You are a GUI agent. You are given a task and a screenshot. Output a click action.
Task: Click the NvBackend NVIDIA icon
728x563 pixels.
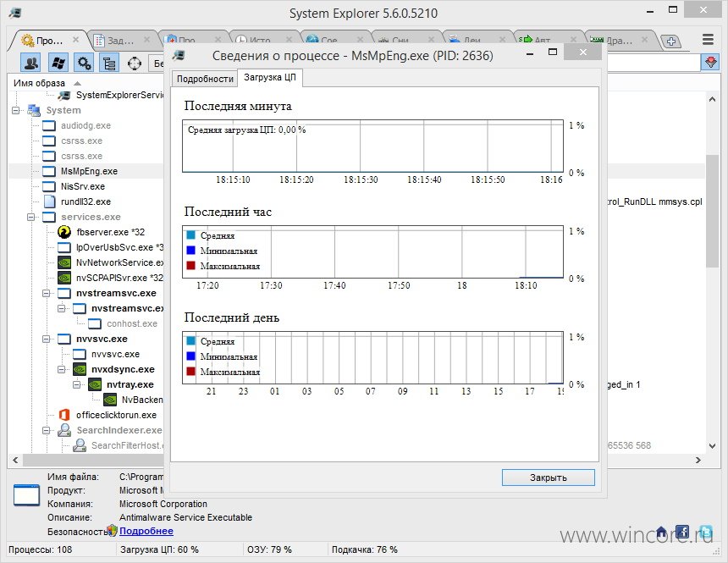(110, 400)
